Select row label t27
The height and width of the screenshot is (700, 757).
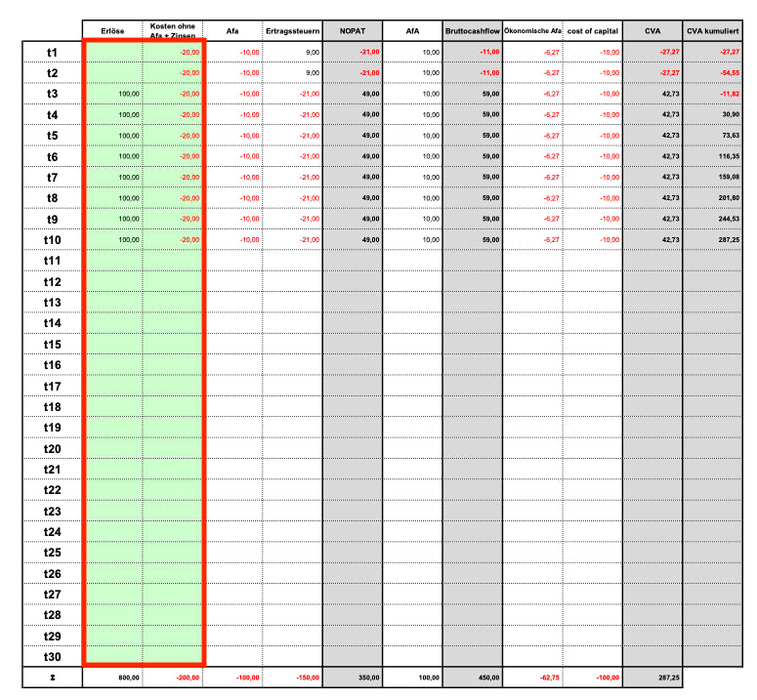[x=52, y=595]
